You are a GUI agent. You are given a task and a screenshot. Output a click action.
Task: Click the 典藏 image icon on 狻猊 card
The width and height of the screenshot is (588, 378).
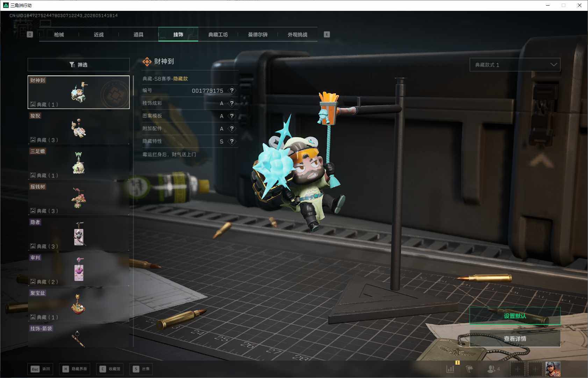click(x=33, y=140)
